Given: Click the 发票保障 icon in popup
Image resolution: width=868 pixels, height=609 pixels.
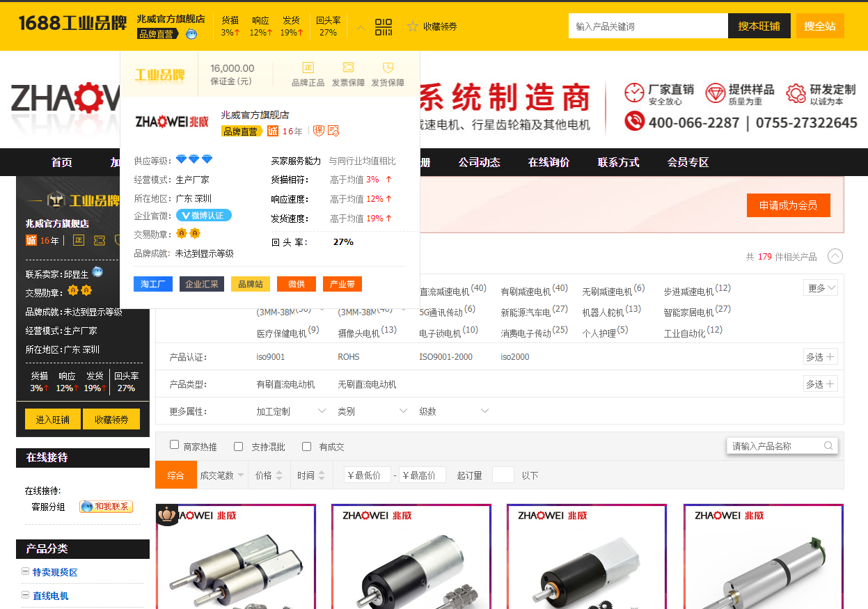Looking at the screenshot, I should (x=349, y=68).
